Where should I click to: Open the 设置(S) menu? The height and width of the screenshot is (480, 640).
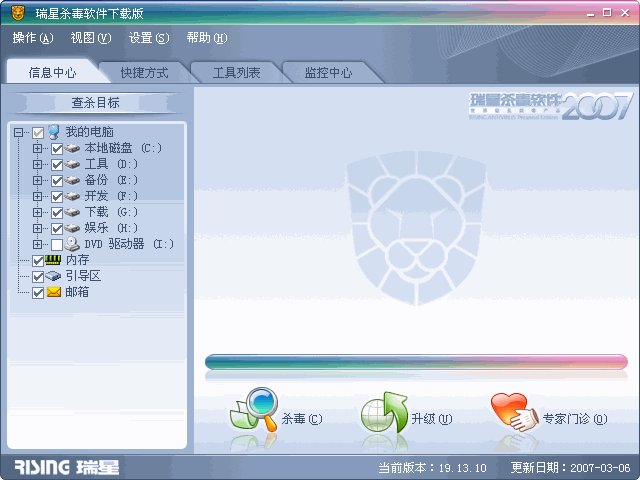[x=149, y=38]
